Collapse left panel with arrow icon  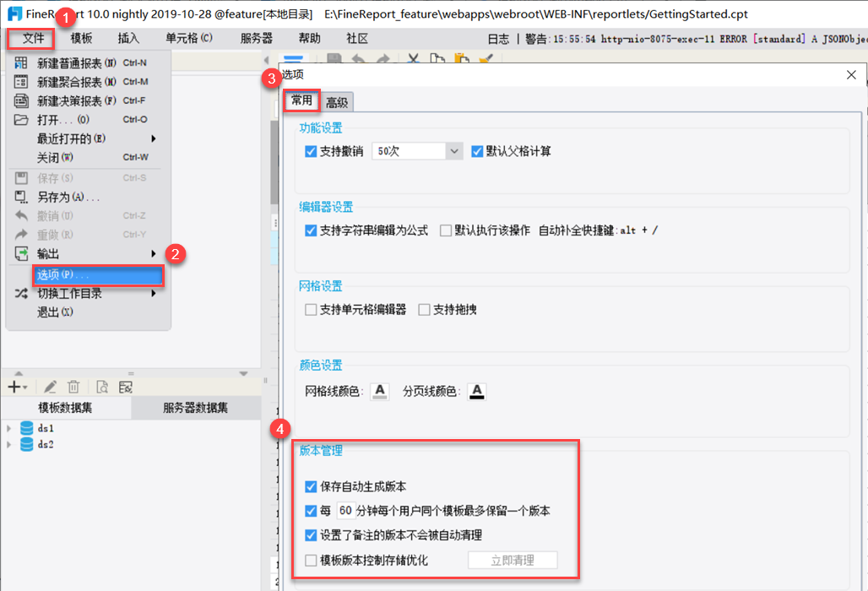[x=266, y=59]
